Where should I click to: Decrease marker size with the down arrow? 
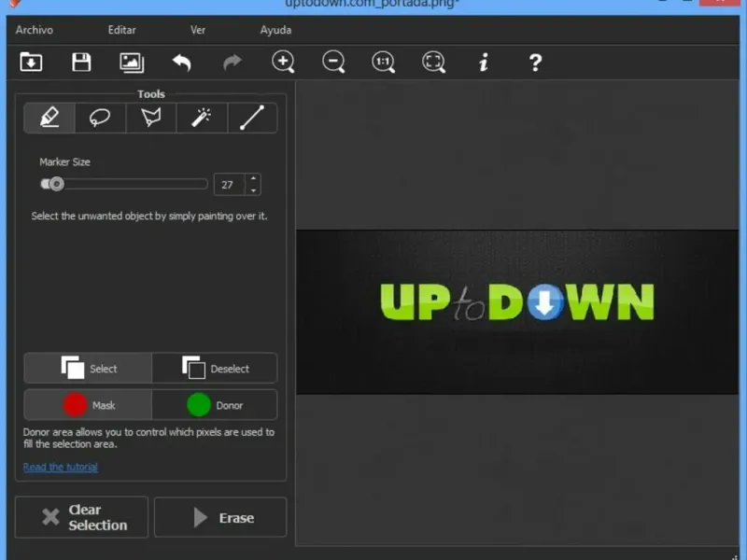click(253, 190)
